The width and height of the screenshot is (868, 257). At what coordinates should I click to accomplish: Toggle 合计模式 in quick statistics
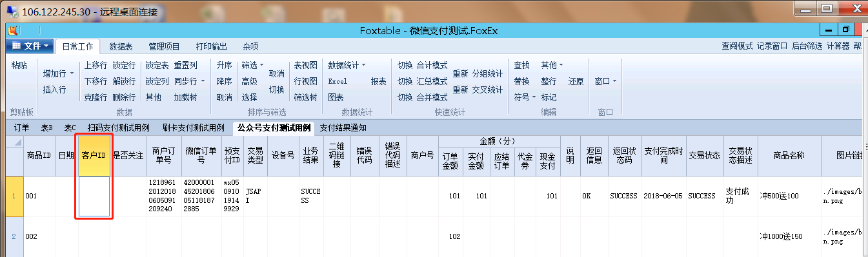(432, 65)
